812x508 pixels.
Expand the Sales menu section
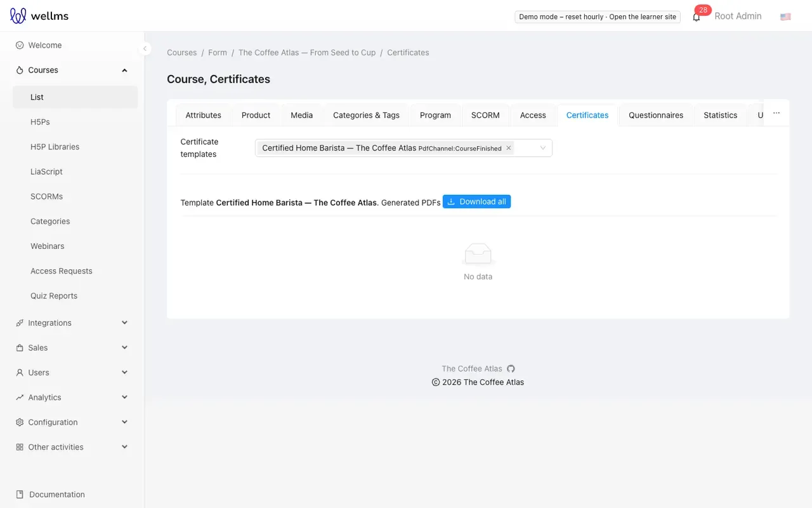(x=124, y=347)
